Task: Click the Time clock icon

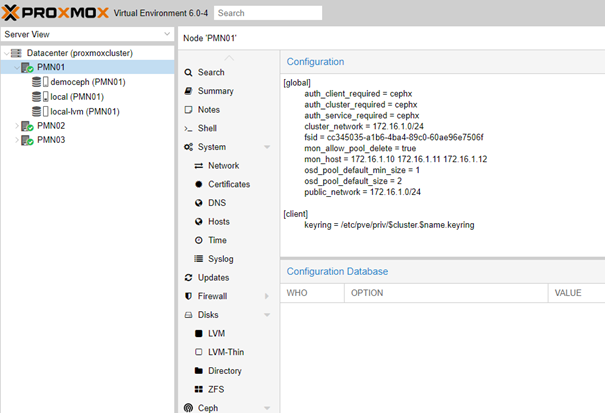Action: click(199, 240)
